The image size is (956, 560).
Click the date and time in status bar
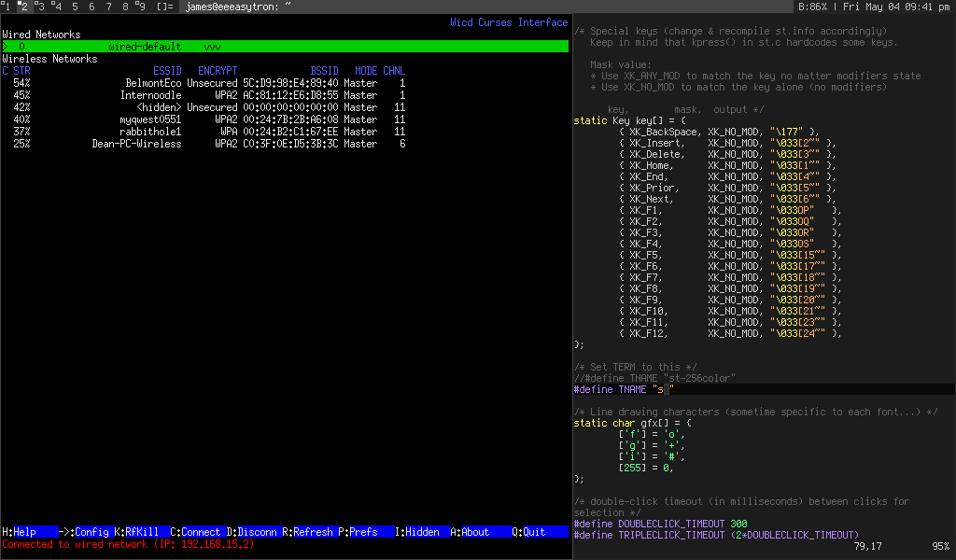click(894, 7)
